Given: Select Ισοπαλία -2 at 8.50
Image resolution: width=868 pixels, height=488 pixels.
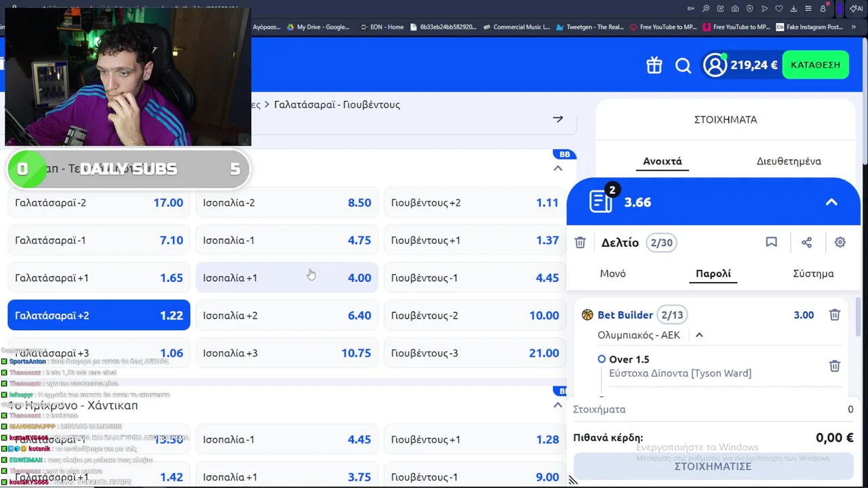Looking at the screenshot, I should point(287,203).
